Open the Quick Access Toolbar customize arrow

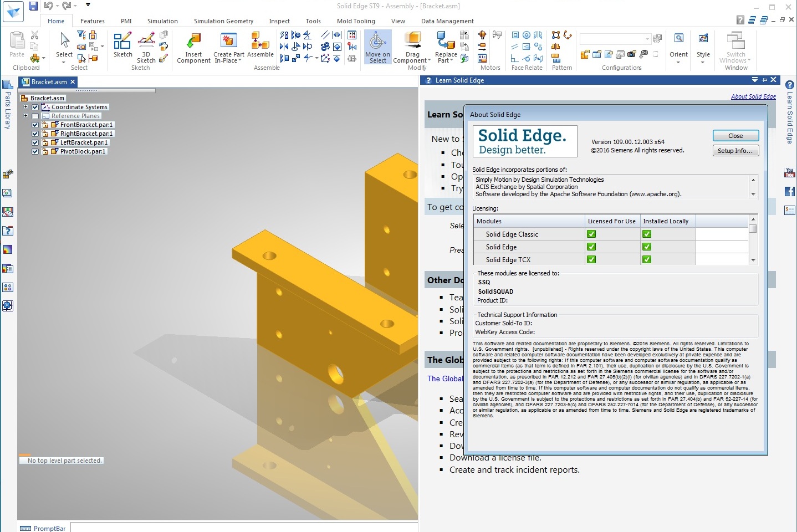[x=88, y=5]
